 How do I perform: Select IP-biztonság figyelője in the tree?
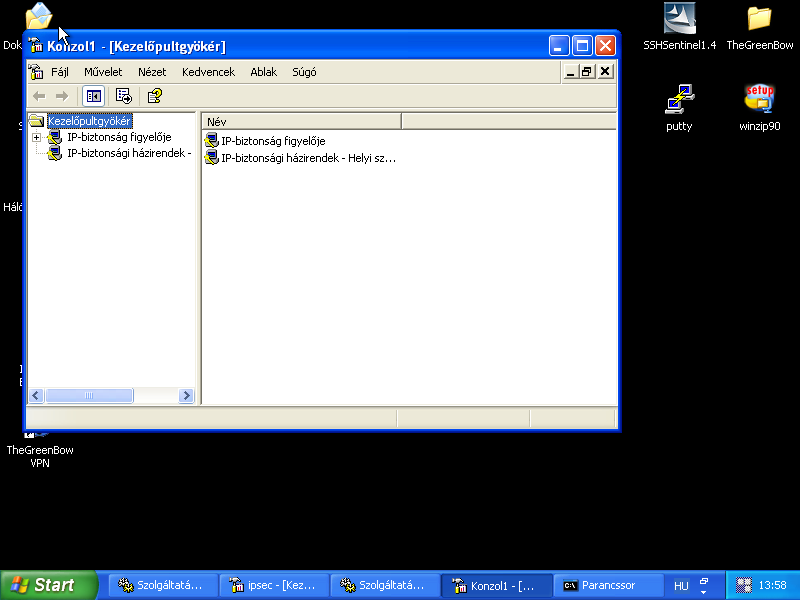point(119,137)
